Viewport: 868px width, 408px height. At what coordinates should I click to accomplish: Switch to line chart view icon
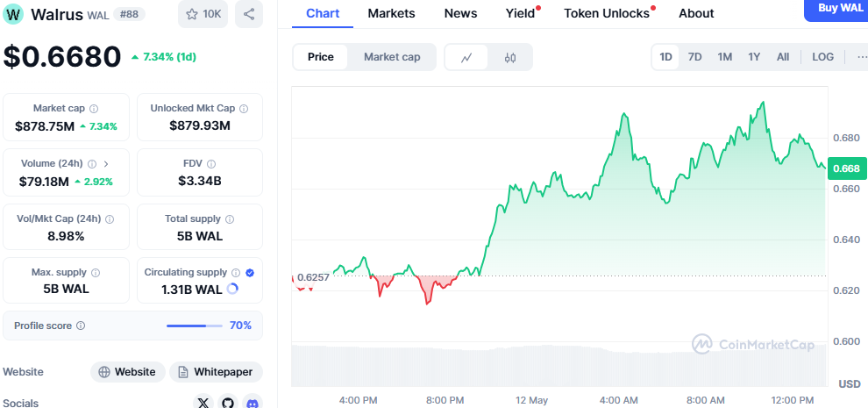point(466,57)
